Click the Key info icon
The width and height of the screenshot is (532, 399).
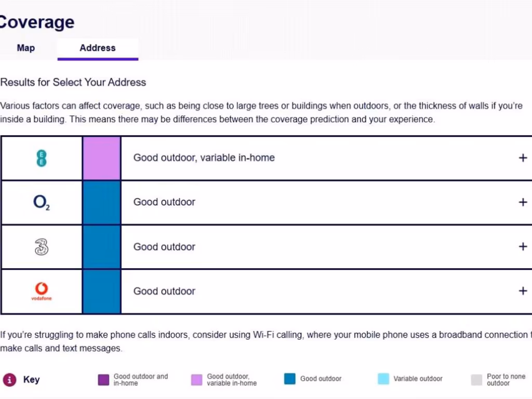coord(10,379)
